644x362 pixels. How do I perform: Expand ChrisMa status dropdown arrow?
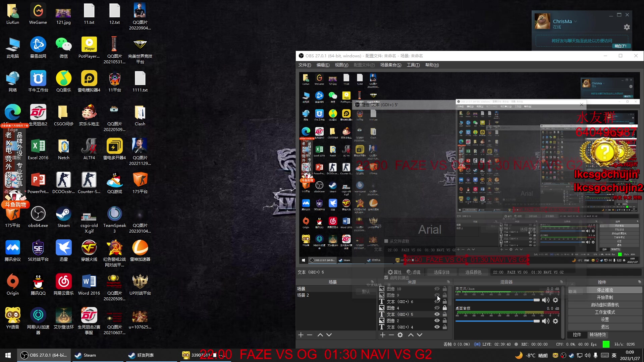[x=576, y=21]
